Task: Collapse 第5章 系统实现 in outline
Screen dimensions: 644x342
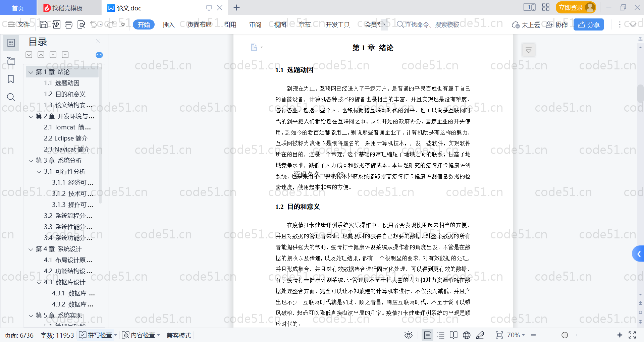Action: (x=31, y=316)
